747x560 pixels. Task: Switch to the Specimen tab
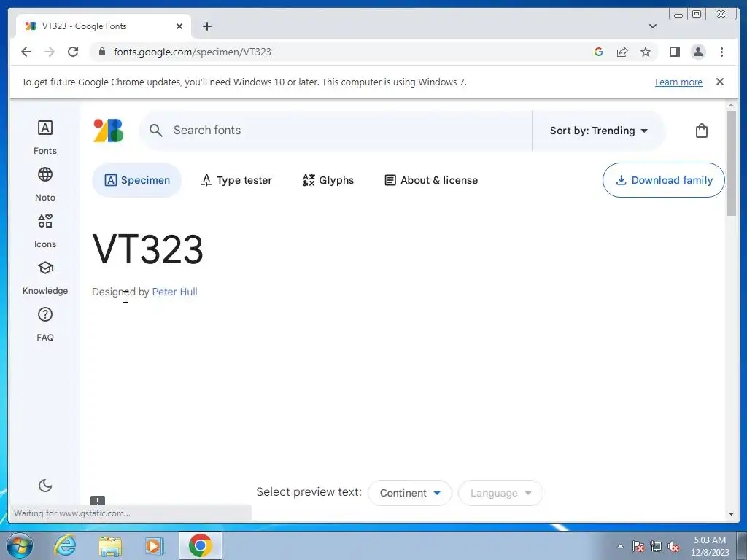pos(136,180)
